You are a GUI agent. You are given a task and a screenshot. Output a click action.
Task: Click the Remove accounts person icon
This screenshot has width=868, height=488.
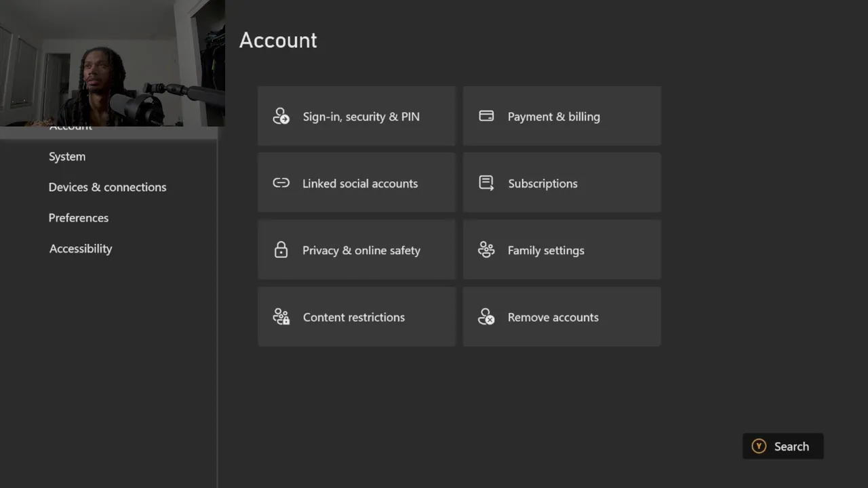(486, 317)
